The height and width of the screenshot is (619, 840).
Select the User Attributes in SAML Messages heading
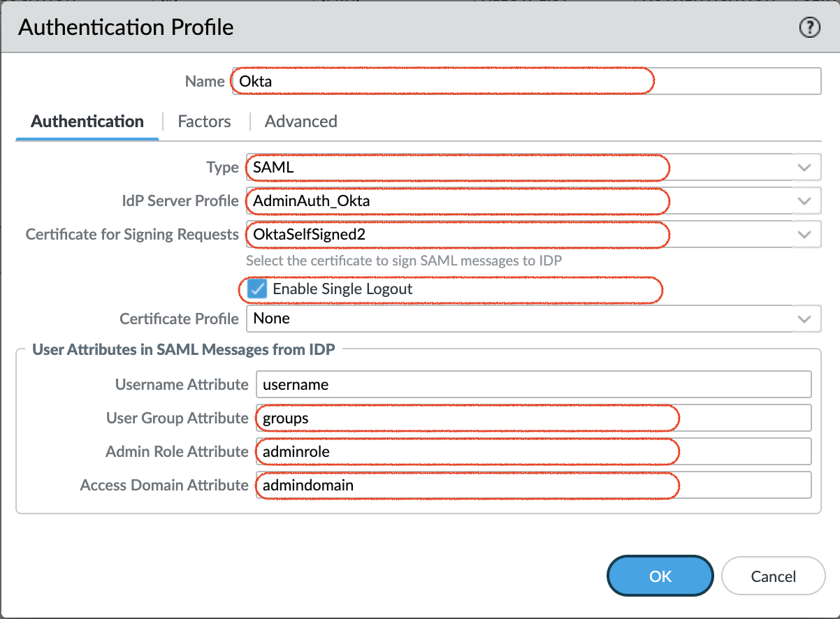[184, 349]
